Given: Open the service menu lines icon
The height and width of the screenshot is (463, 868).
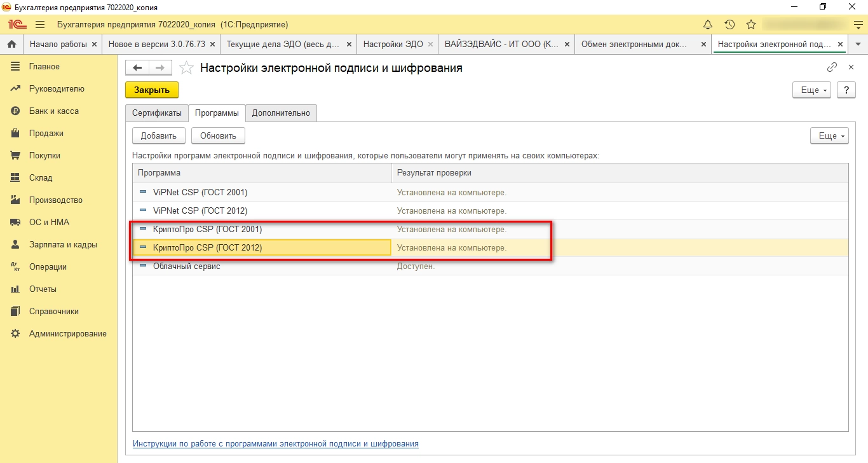Looking at the screenshot, I should 858,25.
